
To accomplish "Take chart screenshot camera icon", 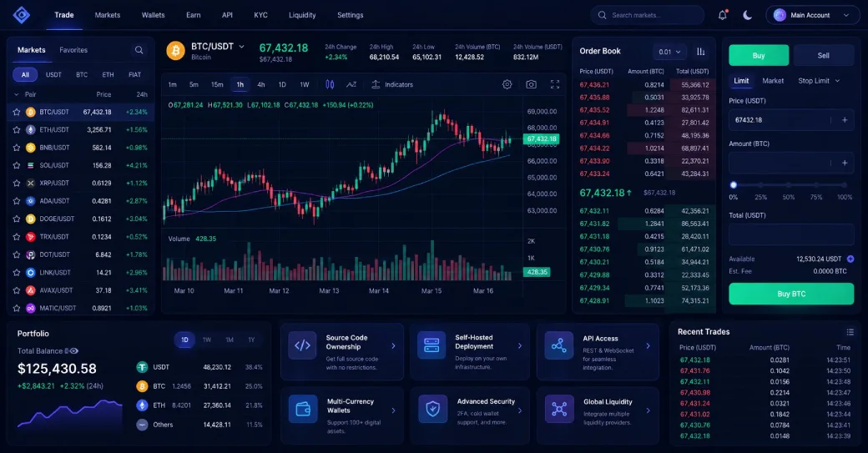I will 531,84.
